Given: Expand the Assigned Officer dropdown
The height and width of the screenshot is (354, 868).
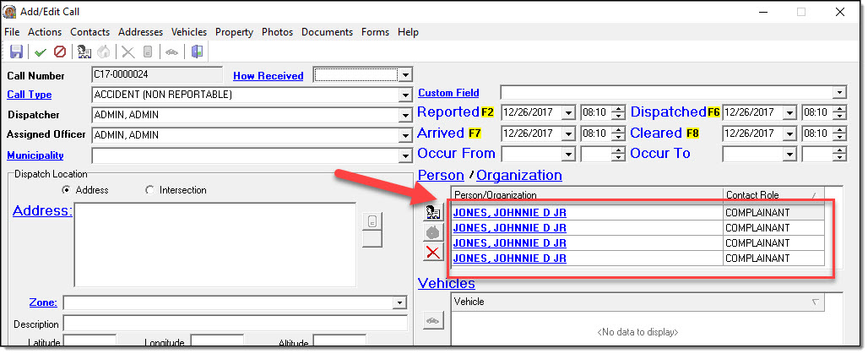Looking at the screenshot, I should (x=405, y=135).
